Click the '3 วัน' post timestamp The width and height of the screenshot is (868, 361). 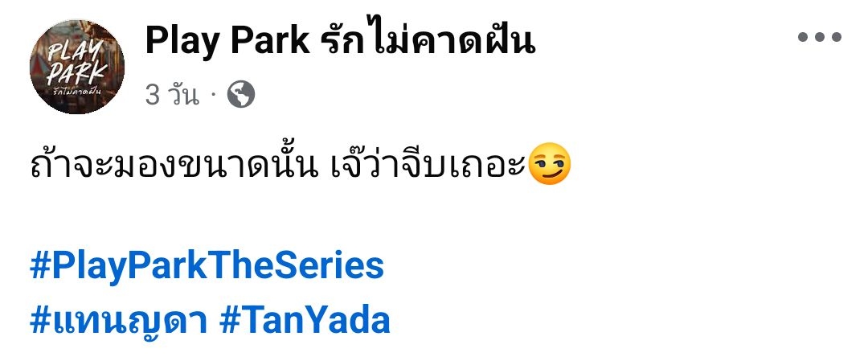pos(172,95)
